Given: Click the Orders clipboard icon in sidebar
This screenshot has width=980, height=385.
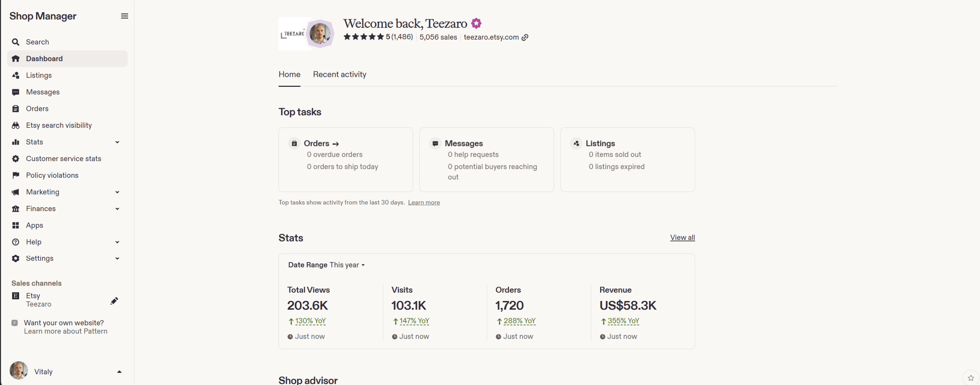Looking at the screenshot, I should (x=16, y=109).
